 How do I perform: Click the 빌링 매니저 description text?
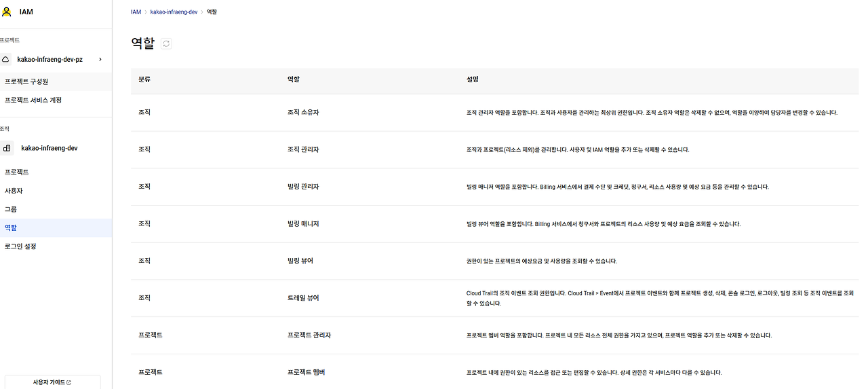point(604,224)
